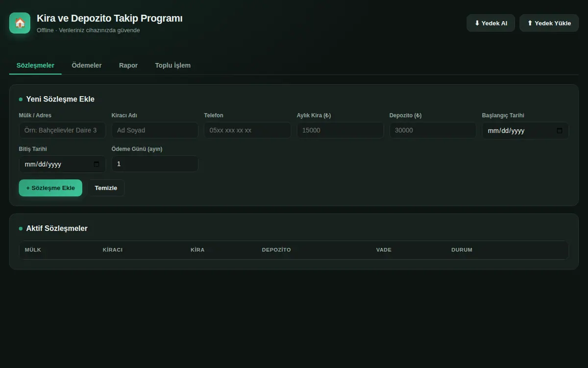Add contract with + Sözleşme Ekle
The height and width of the screenshot is (368, 588).
point(50,188)
